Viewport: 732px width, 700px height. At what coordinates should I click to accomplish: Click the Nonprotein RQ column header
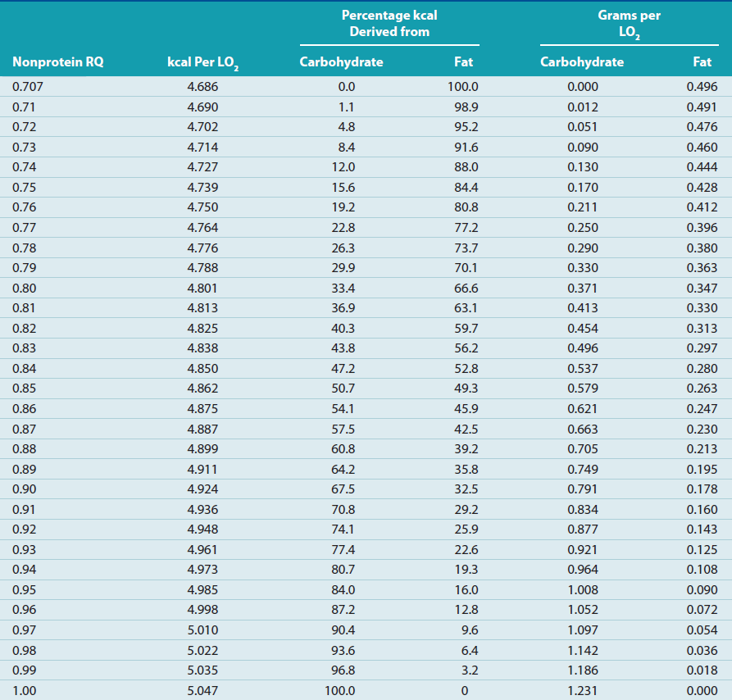[x=58, y=61]
